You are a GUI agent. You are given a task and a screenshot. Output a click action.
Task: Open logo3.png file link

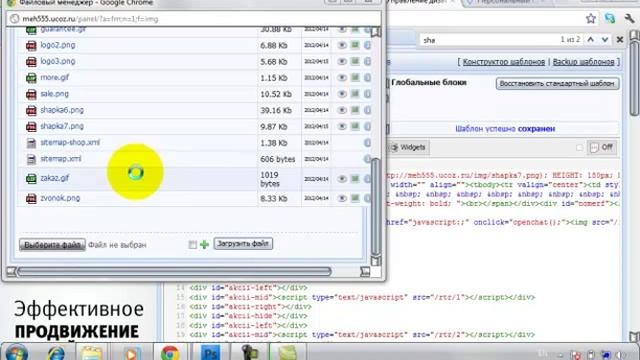58,61
